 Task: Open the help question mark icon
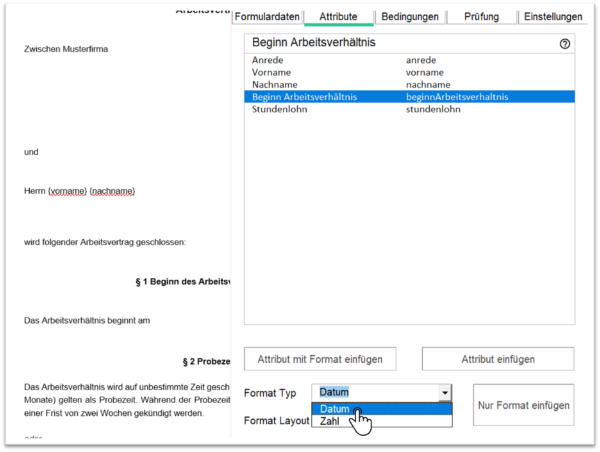(x=564, y=44)
